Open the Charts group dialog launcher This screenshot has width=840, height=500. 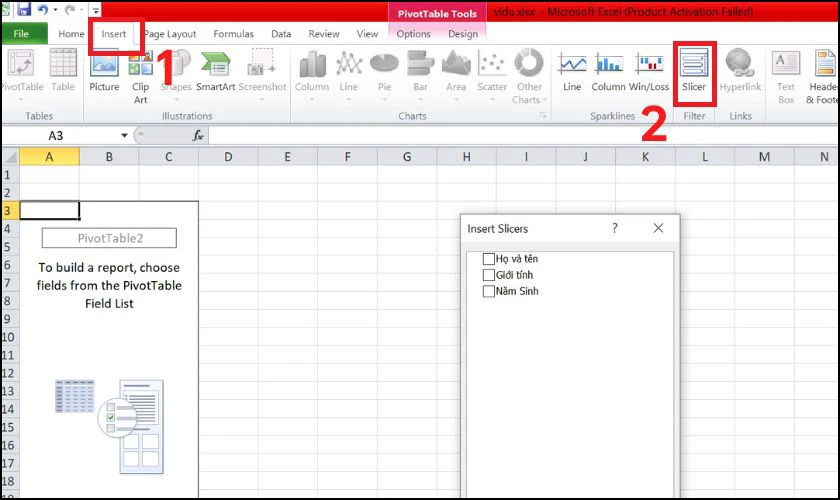(x=543, y=115)
